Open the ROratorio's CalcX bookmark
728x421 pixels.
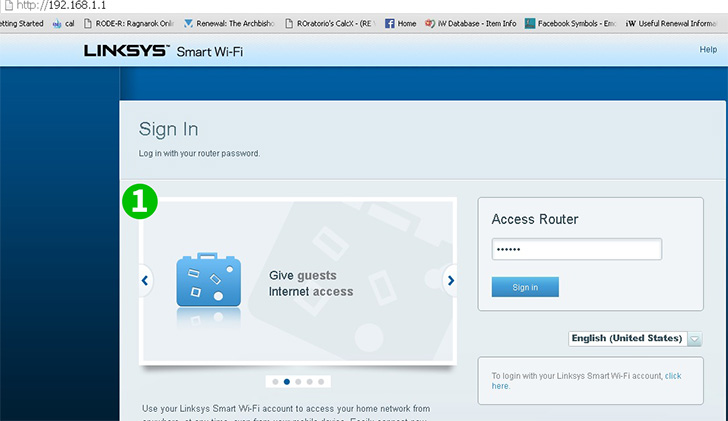(x=330, y=23)
